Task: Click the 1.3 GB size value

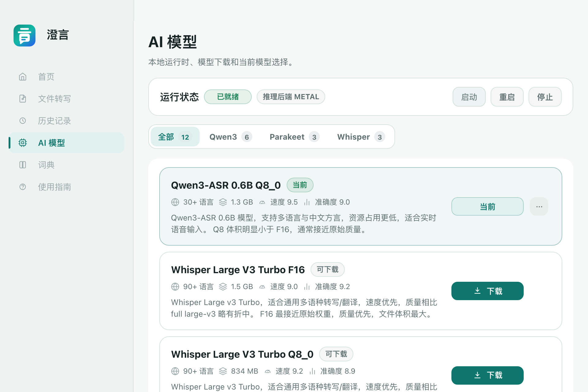Action: tap(242, 202)
